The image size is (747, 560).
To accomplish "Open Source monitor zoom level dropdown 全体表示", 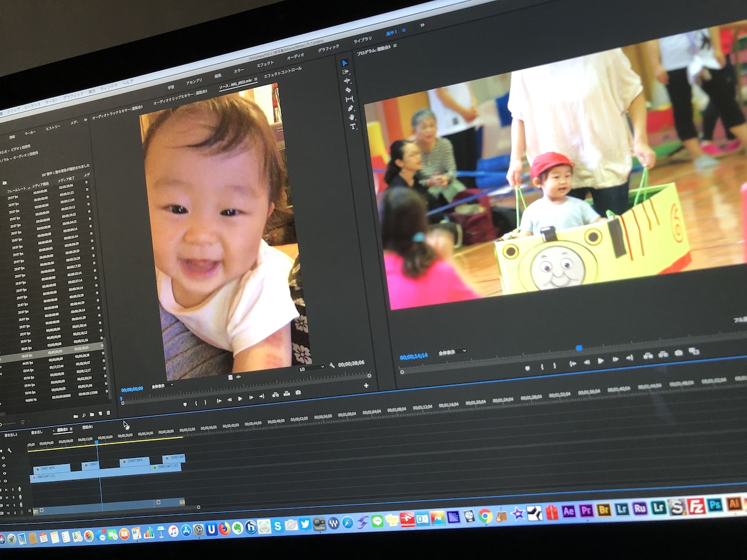I will 162,386.
